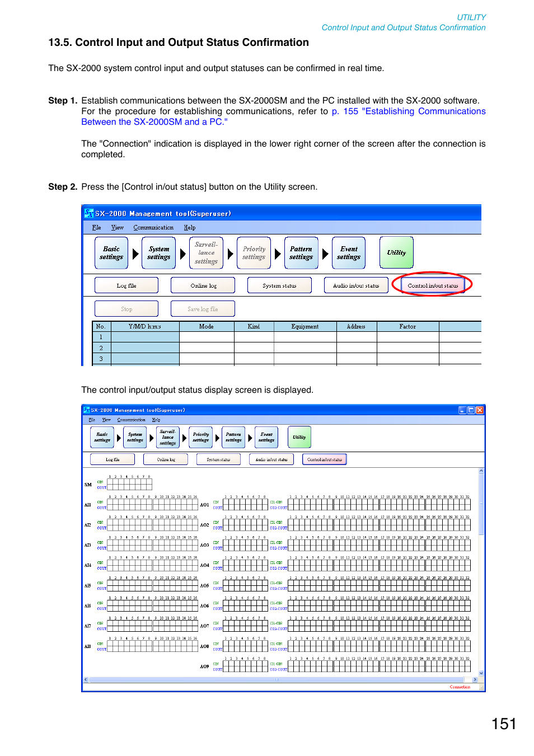Open the File menu in lower screenshot
534x756 pixels.
(92, 420)
